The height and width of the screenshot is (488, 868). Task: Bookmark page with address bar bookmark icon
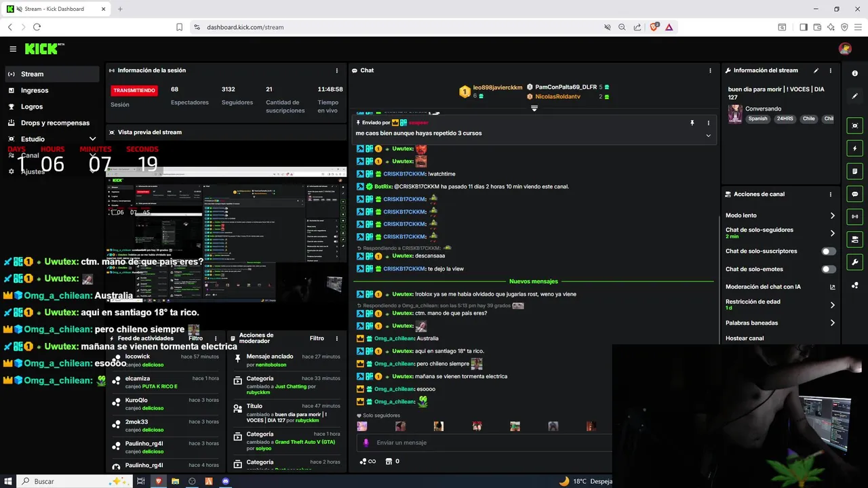(179, 27)
